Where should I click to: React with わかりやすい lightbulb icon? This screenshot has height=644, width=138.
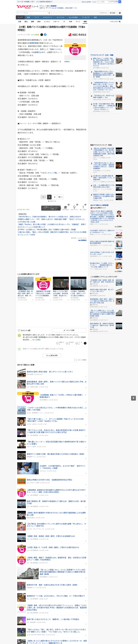tap(74, 207)
